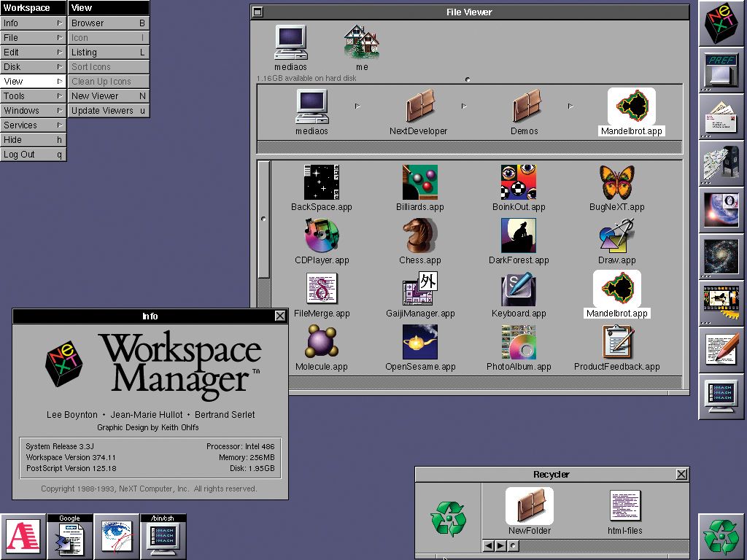Open the /bin/csh terminal icon

click(x=163, y=537)
